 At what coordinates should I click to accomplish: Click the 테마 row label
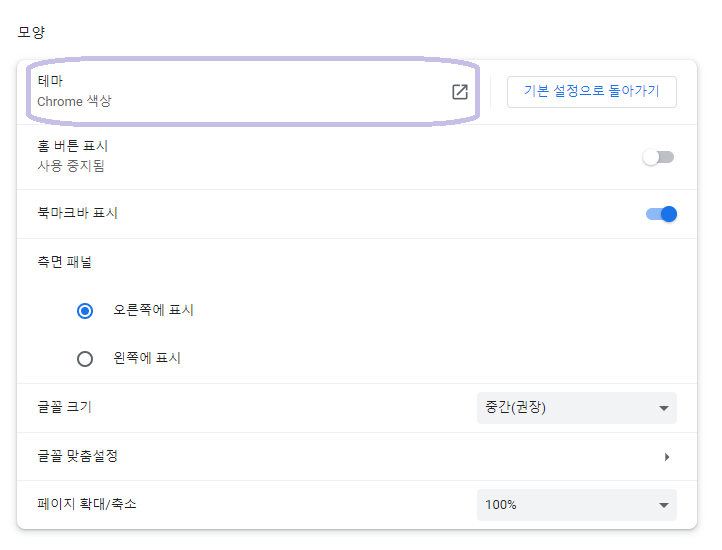[x=50, y=81]
